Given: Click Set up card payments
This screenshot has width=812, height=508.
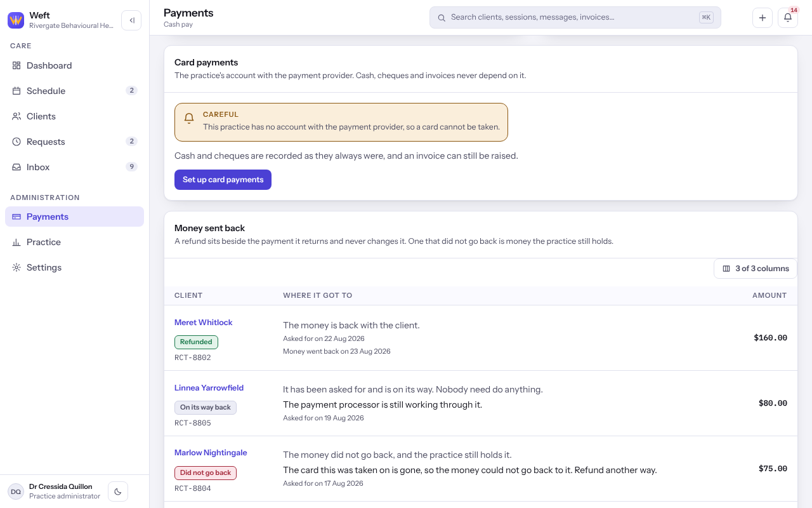Looking at the screenshot, I should 223,180.
